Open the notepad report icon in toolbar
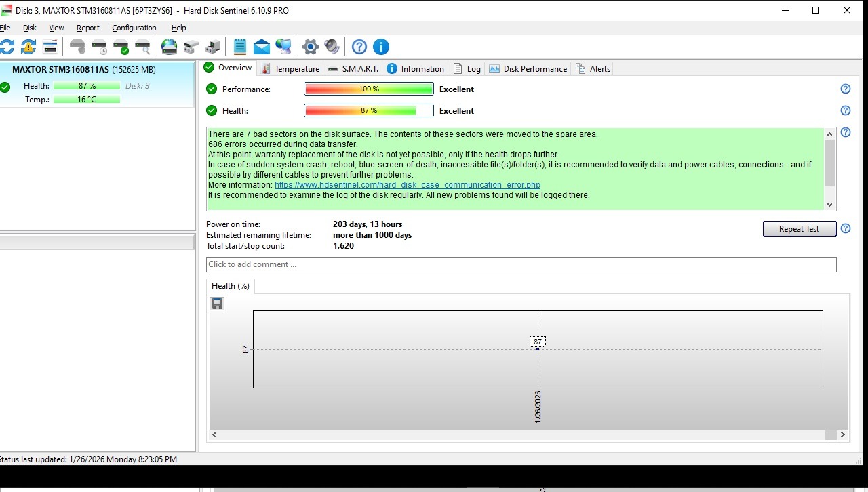This screenshot has width=868, height=492. (240, 47)
